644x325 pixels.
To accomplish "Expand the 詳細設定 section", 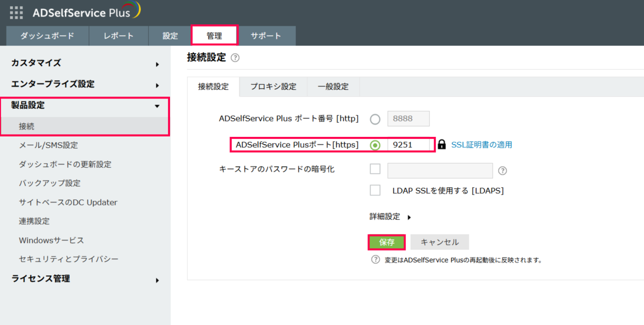I will [390, 217].
